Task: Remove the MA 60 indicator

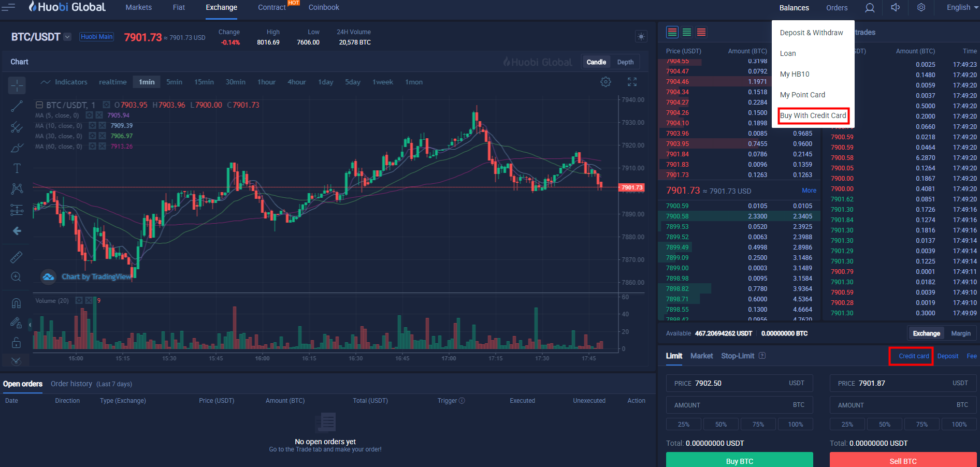Action: [102, 146]
